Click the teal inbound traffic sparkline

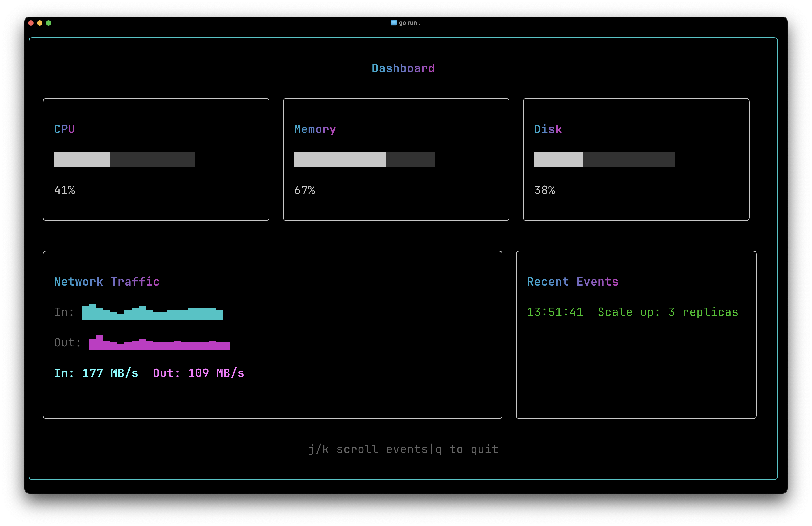click(x=153, y=312)
